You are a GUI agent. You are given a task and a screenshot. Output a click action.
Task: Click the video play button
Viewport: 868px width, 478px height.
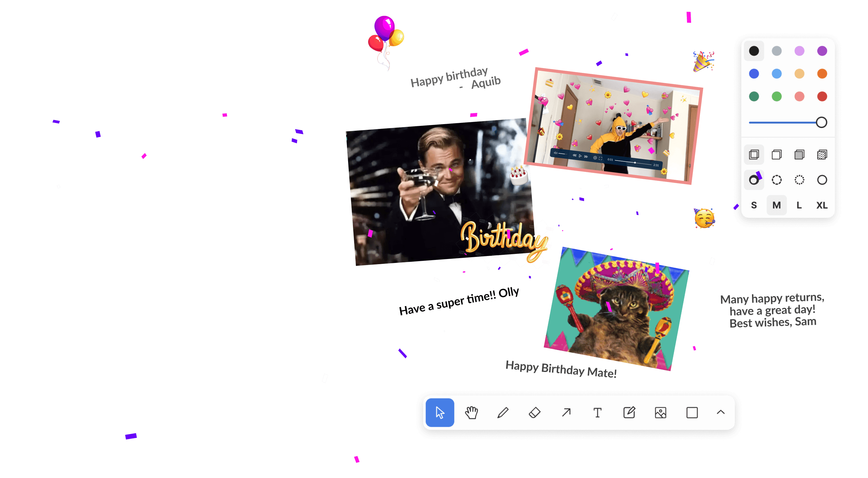point(580,156)
